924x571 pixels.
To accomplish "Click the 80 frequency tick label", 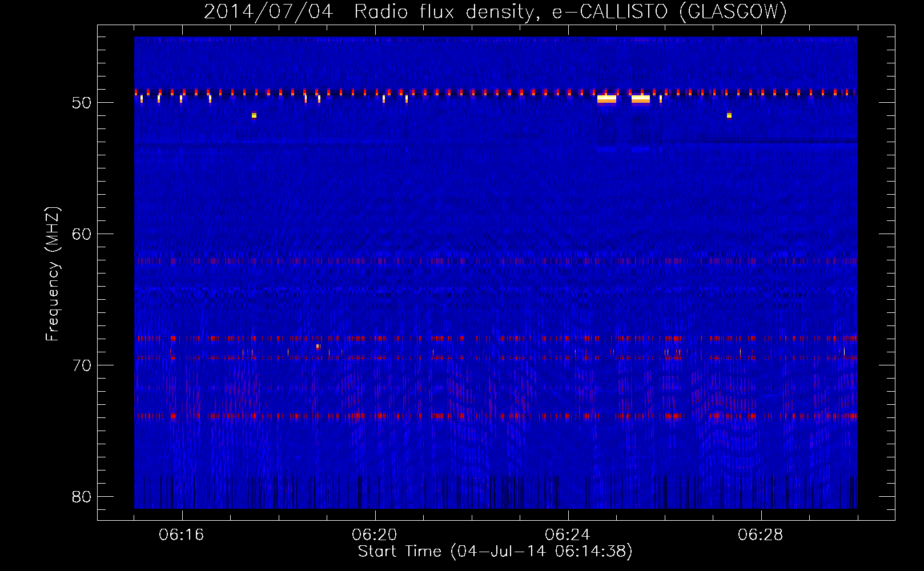I will point(82,497).
